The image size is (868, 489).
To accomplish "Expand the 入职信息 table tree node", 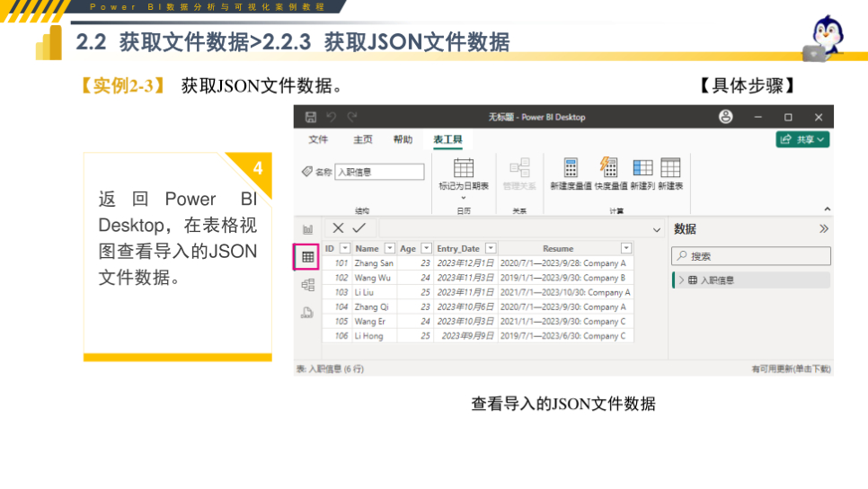I will 681,280.
